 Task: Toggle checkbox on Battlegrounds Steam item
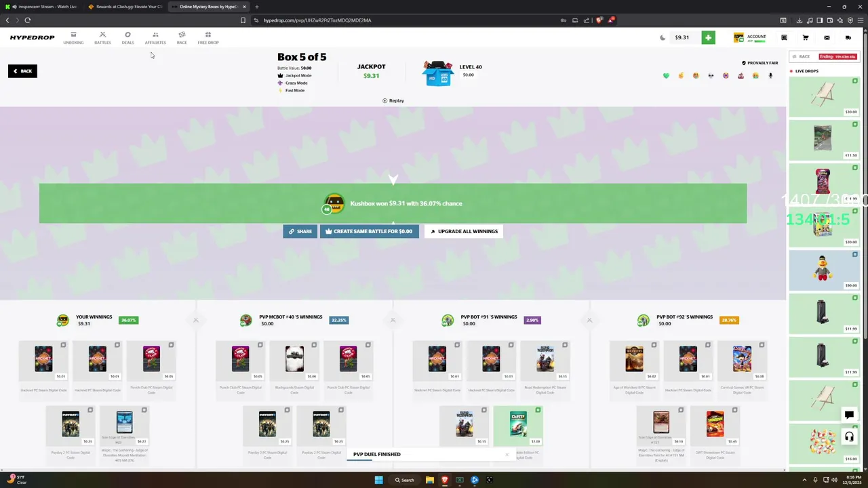pyautogui.click(x=314, y=345)
